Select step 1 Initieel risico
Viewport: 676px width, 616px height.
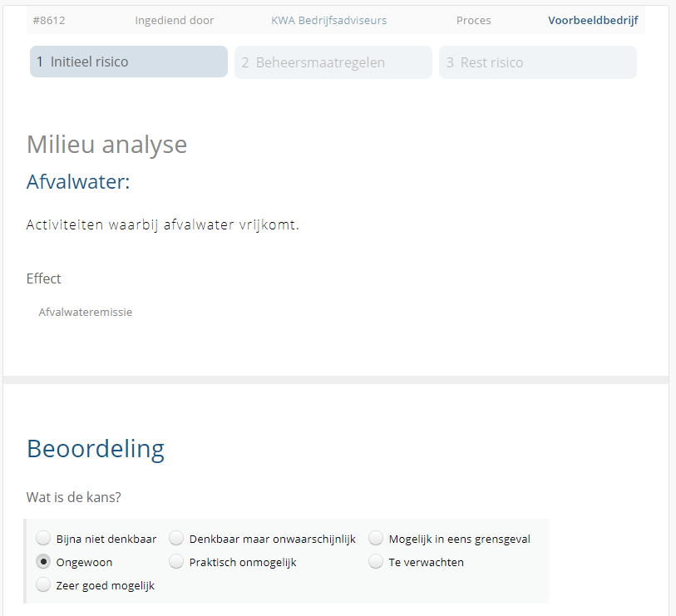click(128, 62)
